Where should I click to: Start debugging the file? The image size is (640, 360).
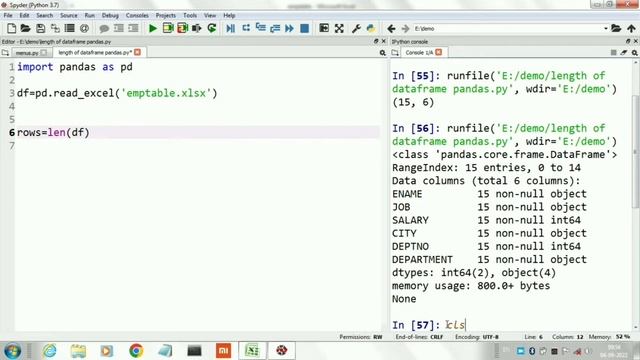(x=231, y=28)
